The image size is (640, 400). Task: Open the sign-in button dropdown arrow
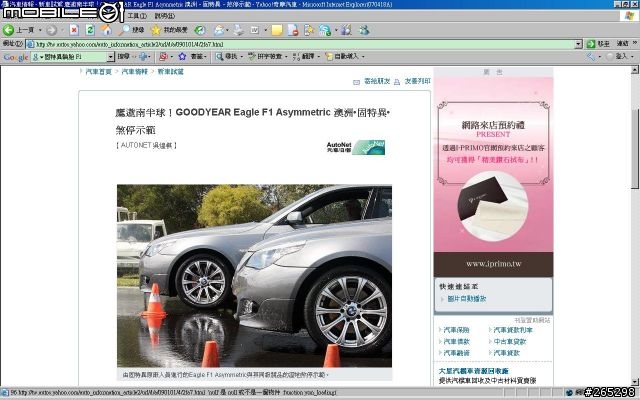click(x=632, y=57)
